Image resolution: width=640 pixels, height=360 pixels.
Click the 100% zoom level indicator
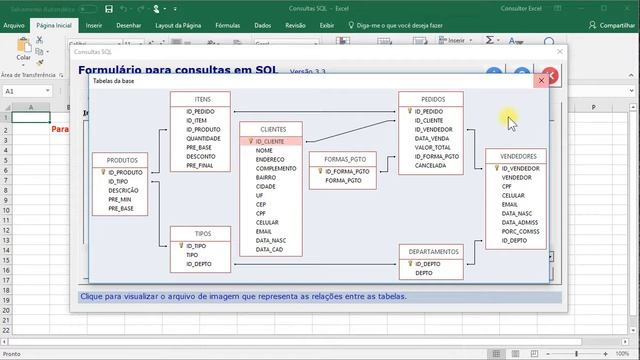click(622, 354)
